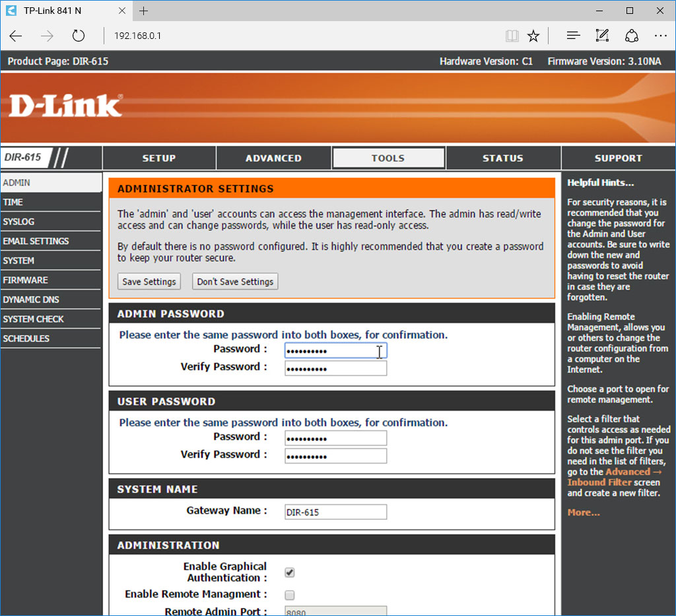
Task: Minimize the browser window
Action: [x=599, y=11]
